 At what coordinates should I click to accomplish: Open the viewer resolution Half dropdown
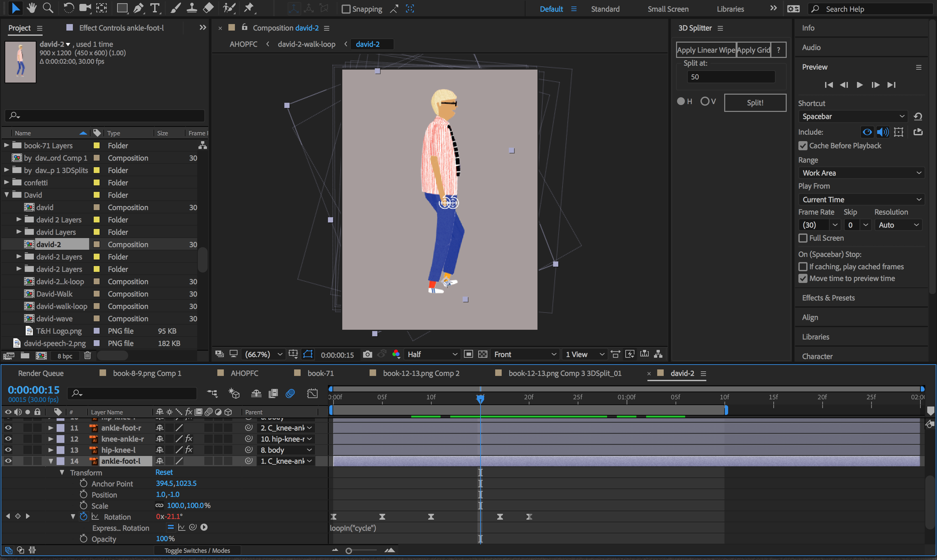432,354
